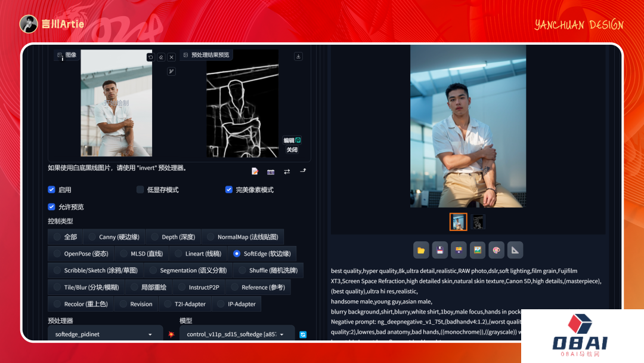This screenshot has height=363, width=644.
Task: Click the black-and-white preprocessor preview image
Action: coord(242,104)
